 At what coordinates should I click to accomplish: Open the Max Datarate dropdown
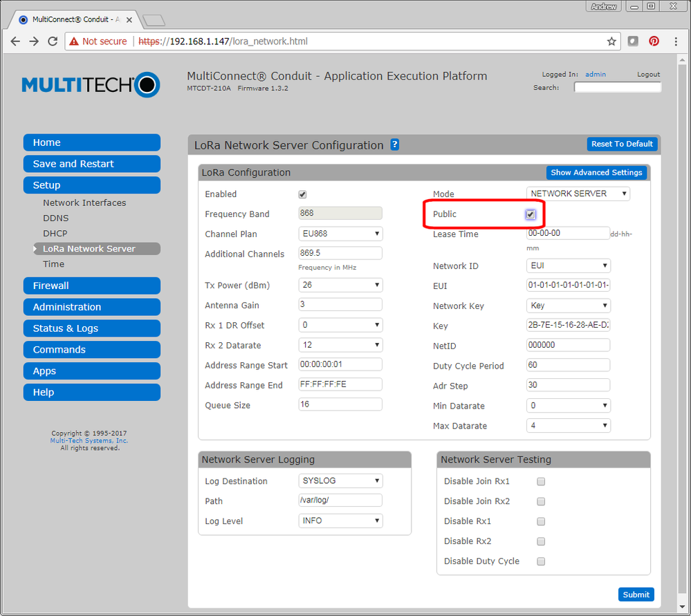point(568,426)
